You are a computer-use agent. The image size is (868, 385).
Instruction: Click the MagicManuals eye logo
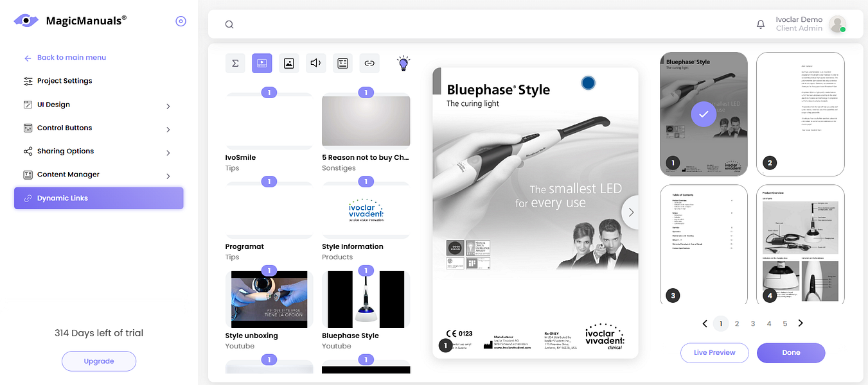(x=26, y=21)
